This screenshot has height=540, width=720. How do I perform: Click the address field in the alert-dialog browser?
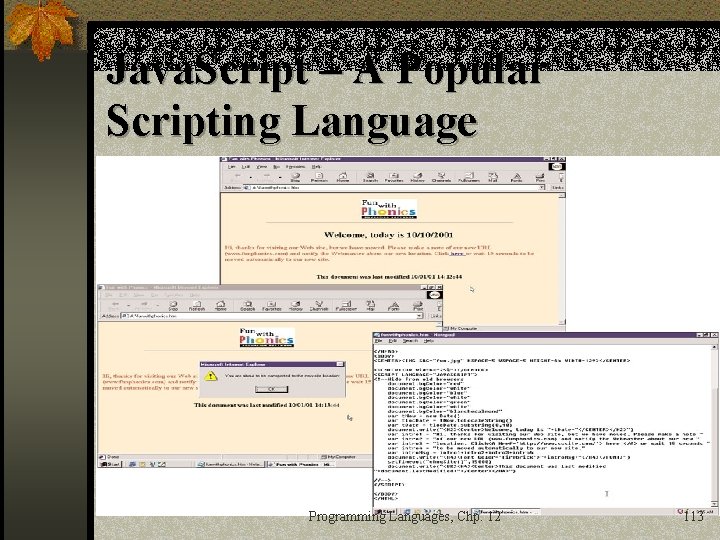(272, 316)
